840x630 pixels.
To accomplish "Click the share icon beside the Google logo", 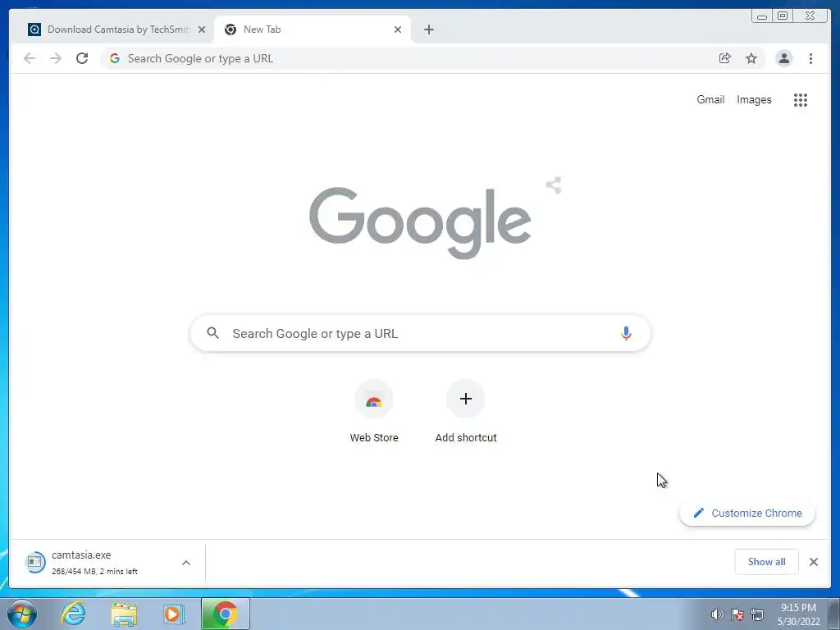I will point(554,185).
